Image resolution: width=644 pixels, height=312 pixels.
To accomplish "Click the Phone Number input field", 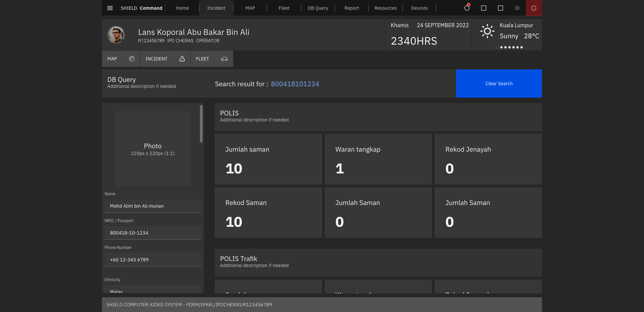I will [153, 260].
